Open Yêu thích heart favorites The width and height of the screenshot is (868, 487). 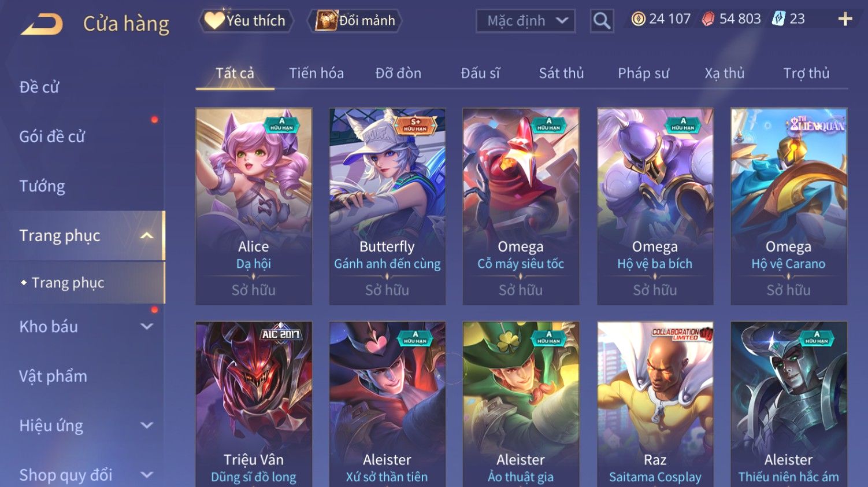(x=246, y=21)
